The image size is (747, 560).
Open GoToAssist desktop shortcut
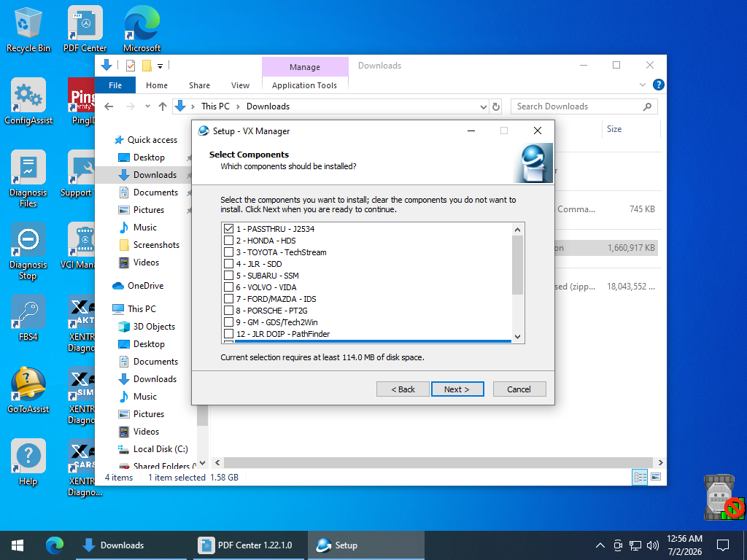click(x=28, y=390)
